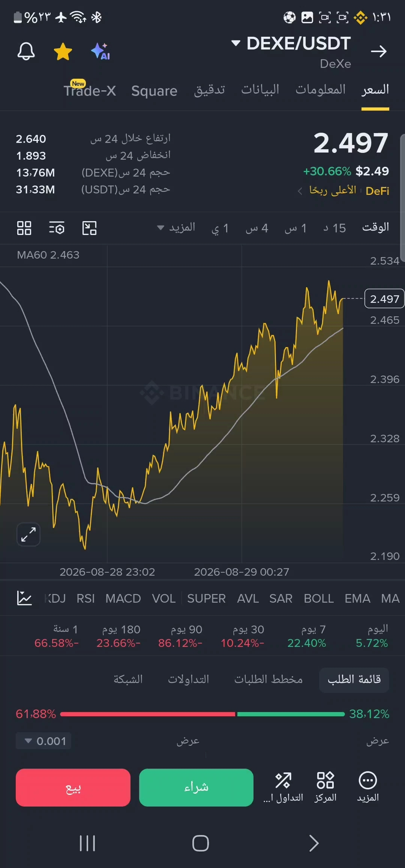Open the AI assistant sparkle icon

coord(100,51)
